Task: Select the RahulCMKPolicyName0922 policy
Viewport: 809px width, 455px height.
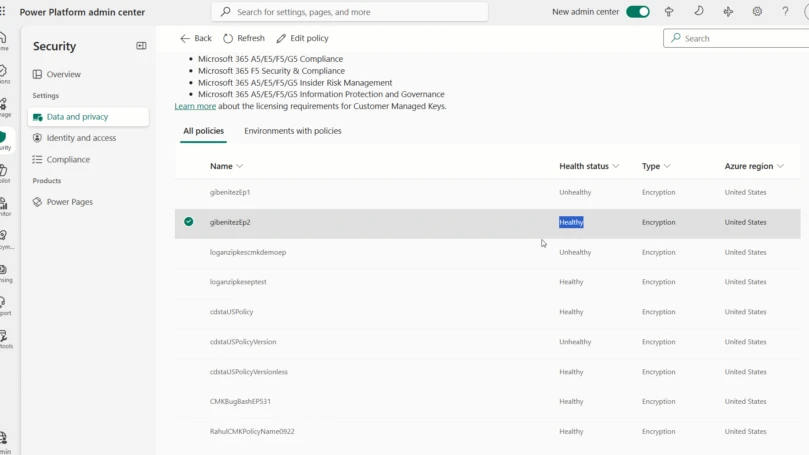Action: (252, 431)
